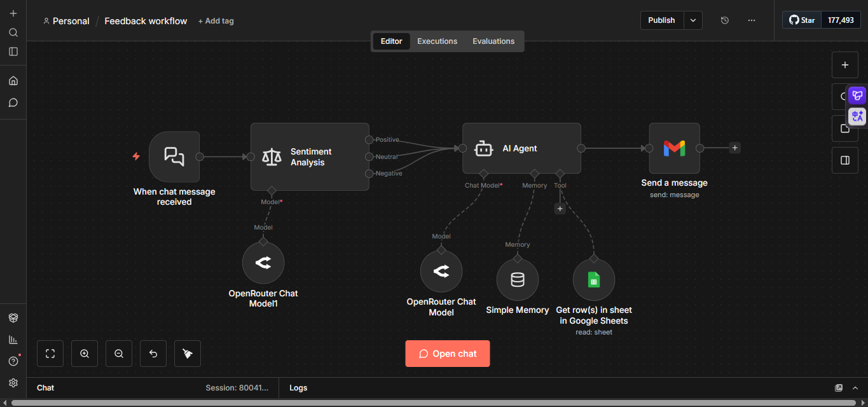Open insights bar chart icon in sidebar
Screen dimensions: 868x407
pyautogui.click(x=13, y=340)
